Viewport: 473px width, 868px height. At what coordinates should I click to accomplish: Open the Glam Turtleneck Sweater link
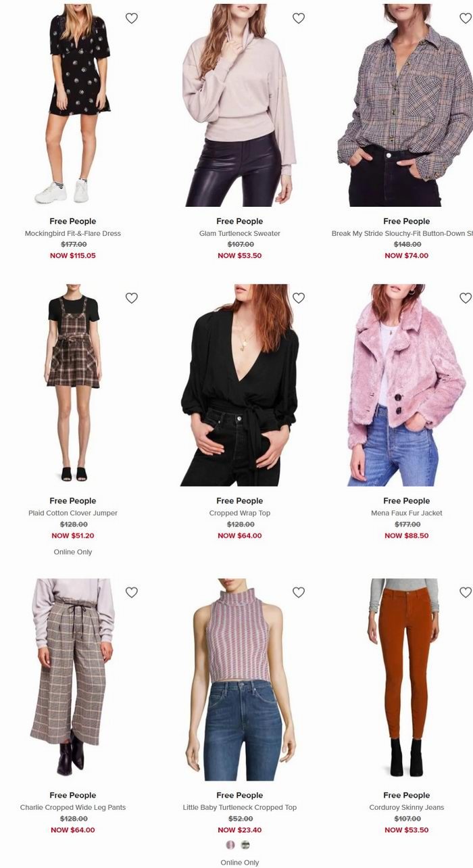pyautogui.click(x=240, y=233)
